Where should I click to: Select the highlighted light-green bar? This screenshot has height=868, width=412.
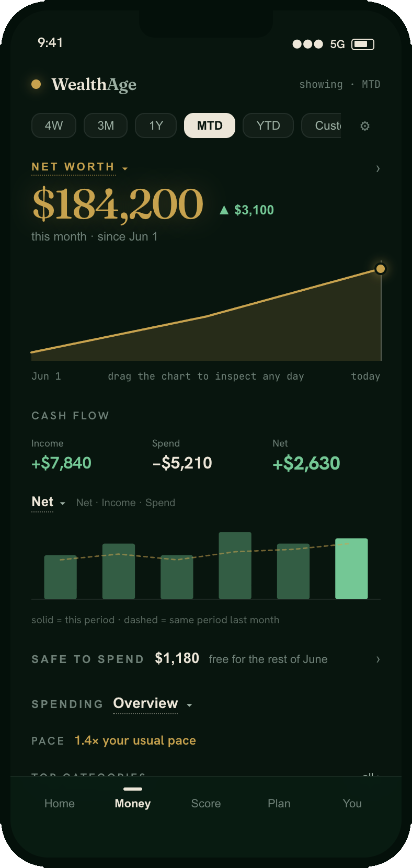[351, 568]
